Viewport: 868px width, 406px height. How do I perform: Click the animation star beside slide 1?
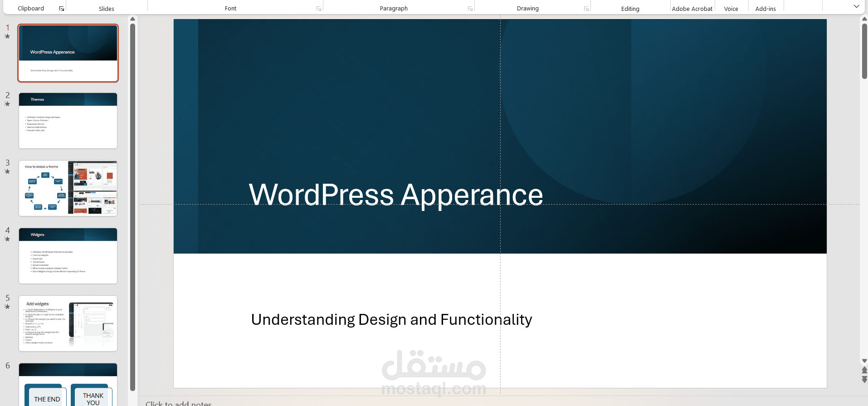(x=7, y=36)
